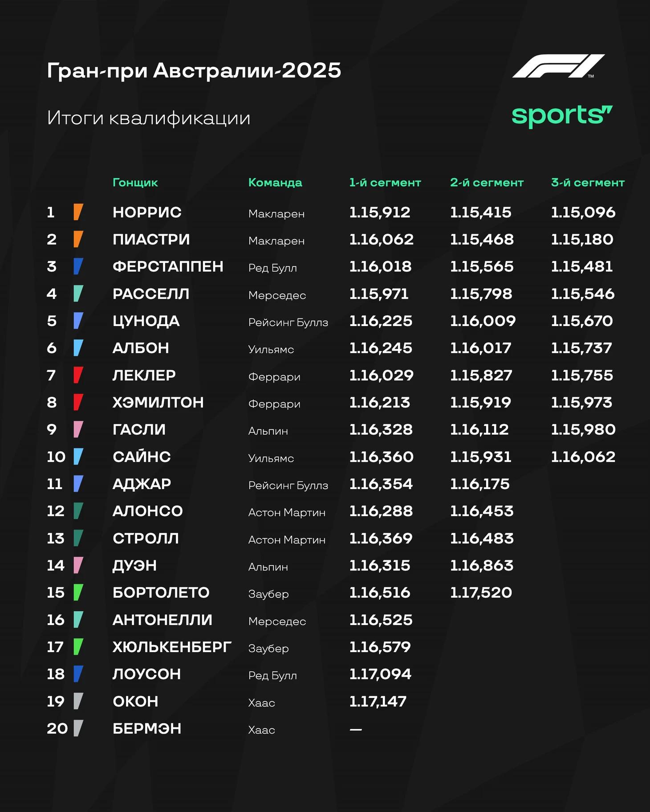
Task: Click the gray Haas marker beside Окон
Action: (78, 701)
